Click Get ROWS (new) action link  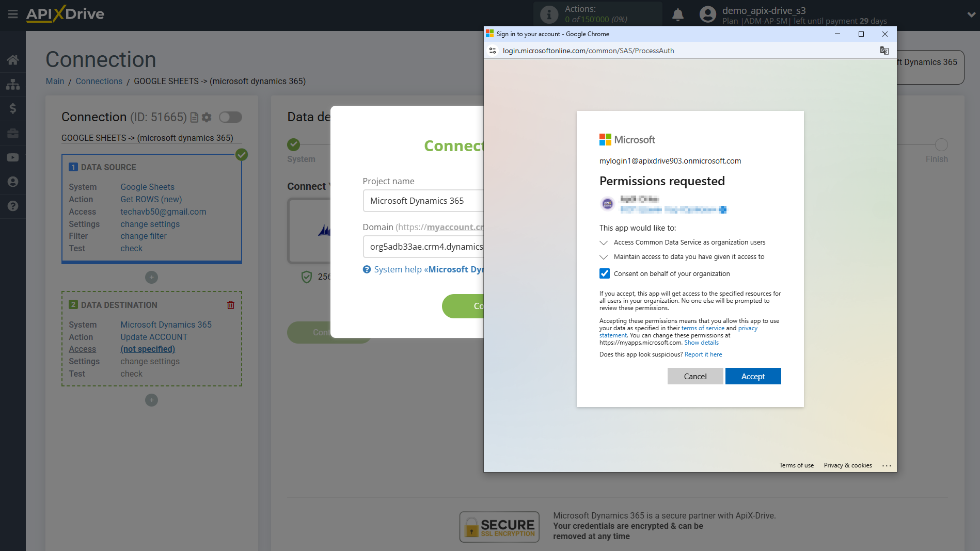click(151, 199)
